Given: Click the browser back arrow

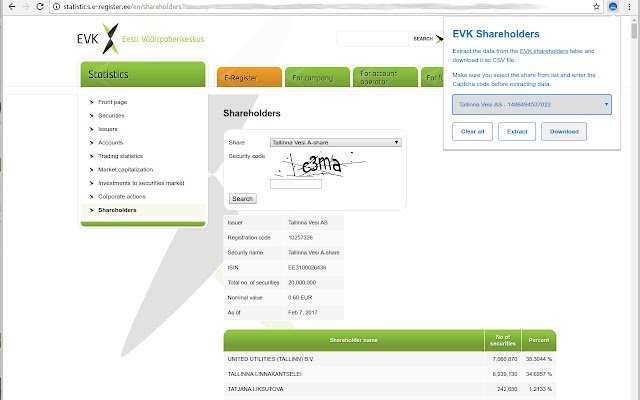Looking at the screenshot, I should pyautogui.click(x=12, y=7).
